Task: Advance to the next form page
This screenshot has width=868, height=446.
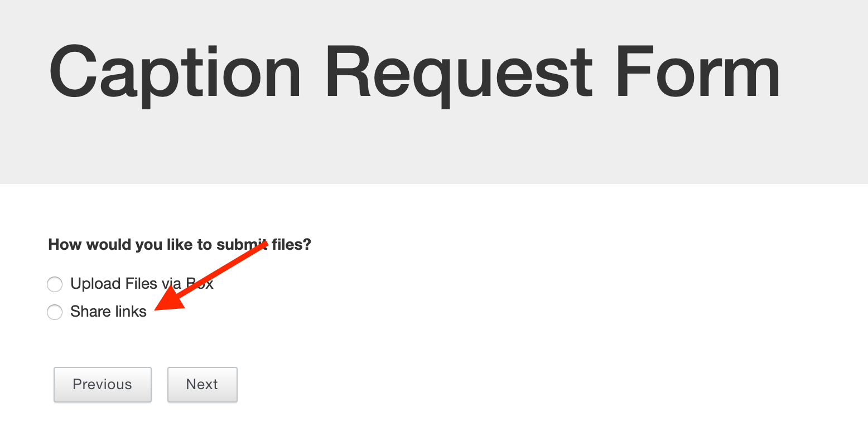Action: tap(202, 385)
